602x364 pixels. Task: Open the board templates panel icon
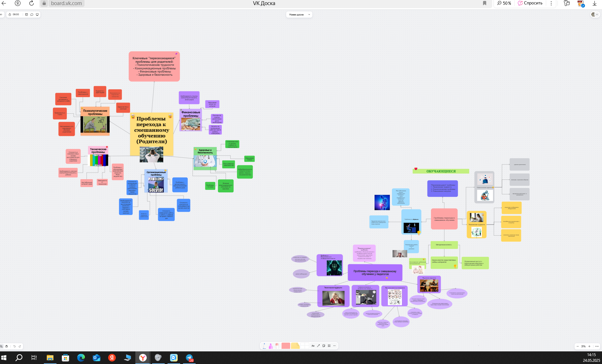[27, 15]
